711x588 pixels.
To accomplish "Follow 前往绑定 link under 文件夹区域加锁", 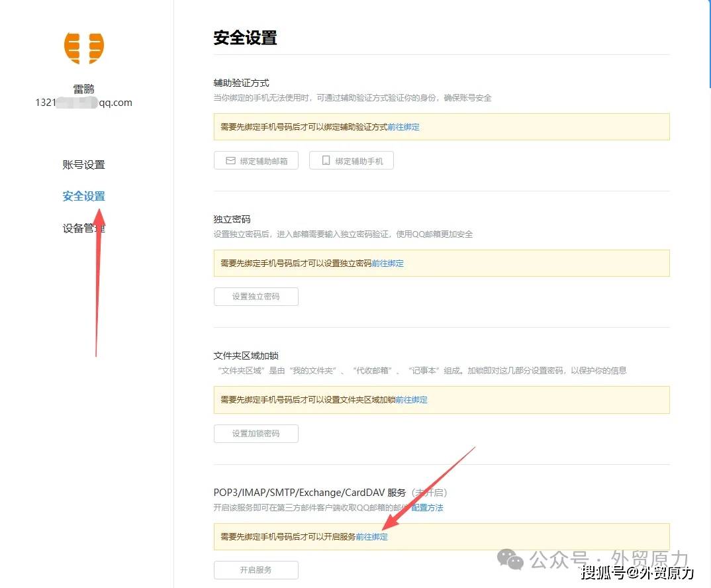I will click(x=412, y=400).
